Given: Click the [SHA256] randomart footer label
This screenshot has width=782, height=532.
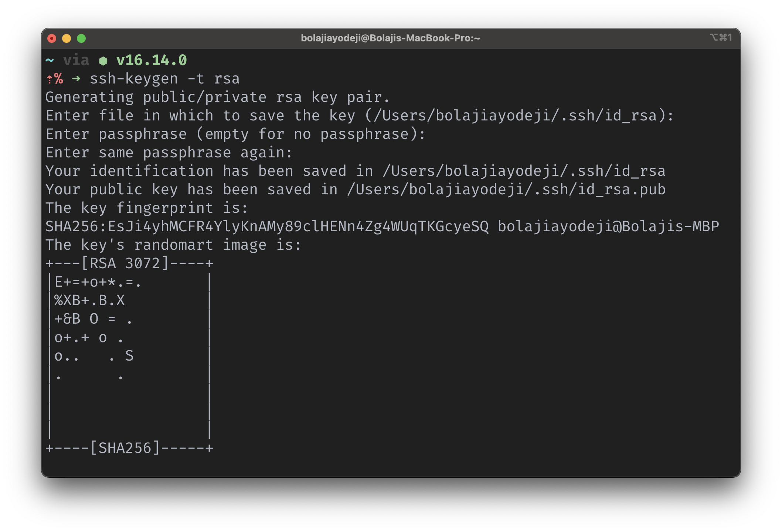Looking at the screenshot, I should point(125,448).
